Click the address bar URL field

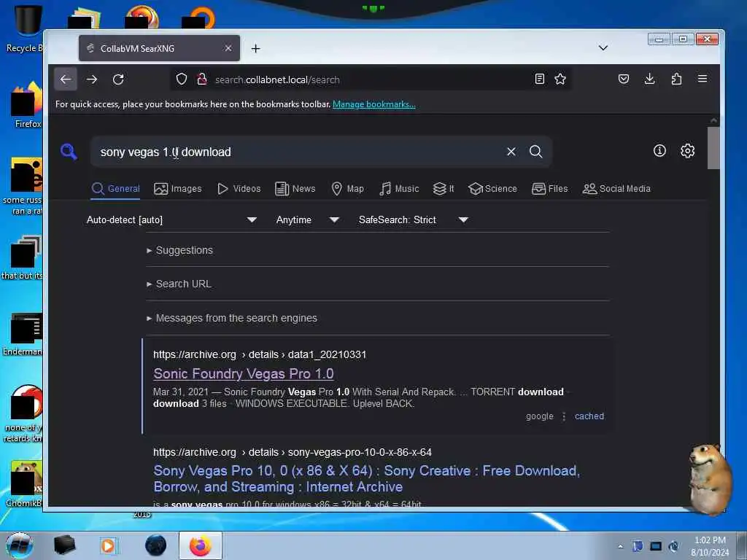pos(371,79)
